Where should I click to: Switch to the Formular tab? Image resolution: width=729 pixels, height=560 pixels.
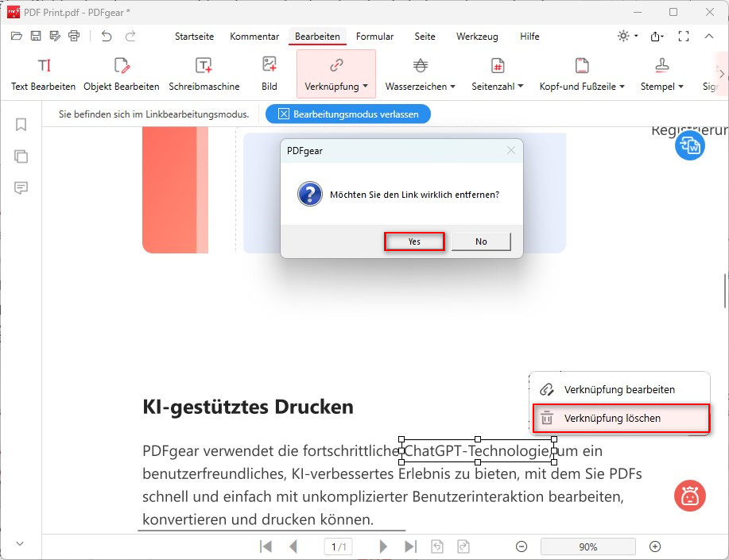[x=374, y=36]
